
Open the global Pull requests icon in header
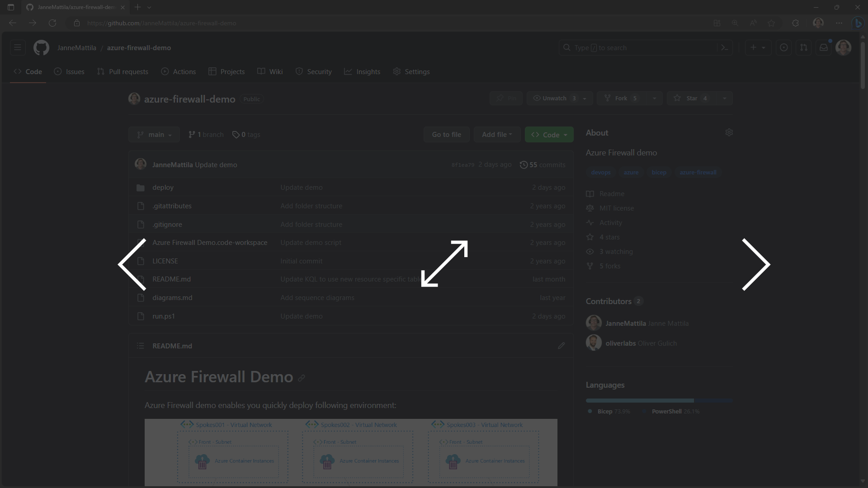coord(804,47)
